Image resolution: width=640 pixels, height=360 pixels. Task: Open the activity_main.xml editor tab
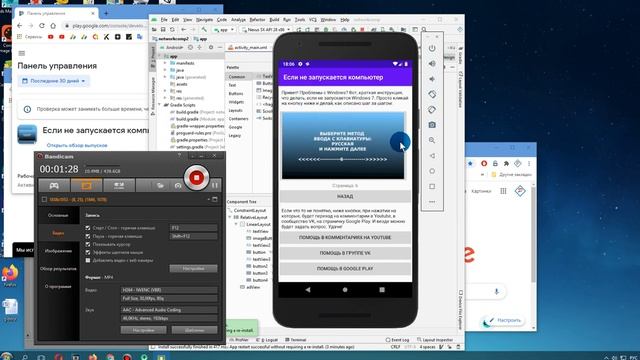click(248, 47)
